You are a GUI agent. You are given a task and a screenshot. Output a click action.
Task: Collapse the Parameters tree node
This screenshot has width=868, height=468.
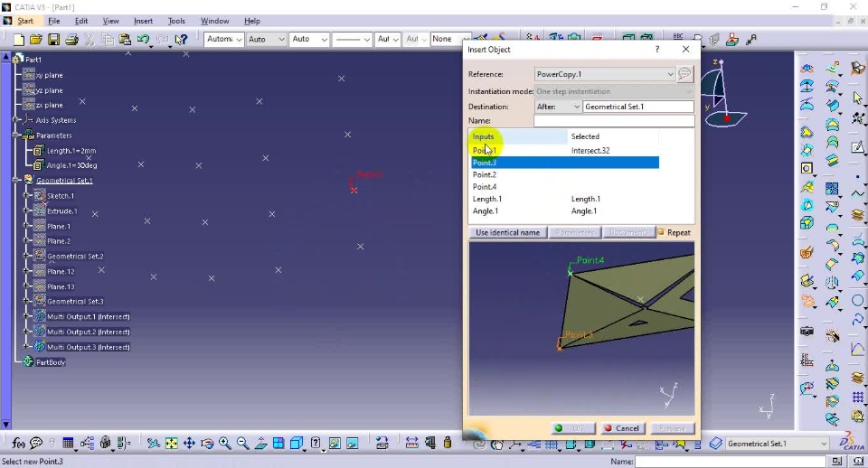coord(15,135)
